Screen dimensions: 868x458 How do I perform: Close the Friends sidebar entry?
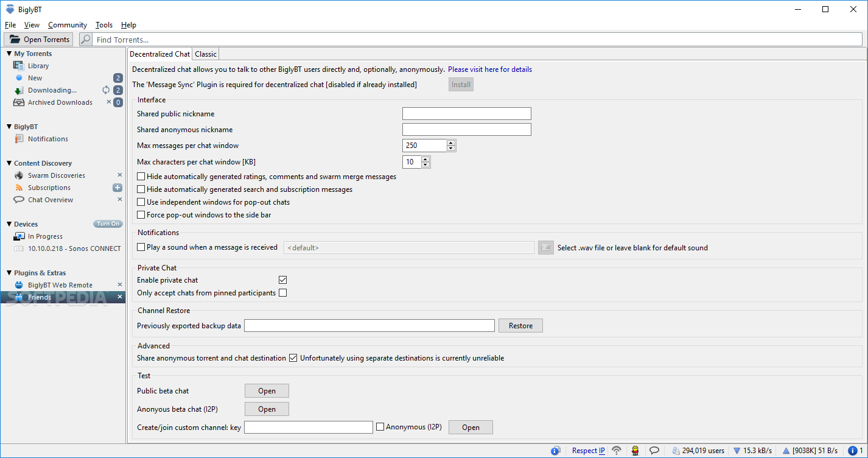120,297
